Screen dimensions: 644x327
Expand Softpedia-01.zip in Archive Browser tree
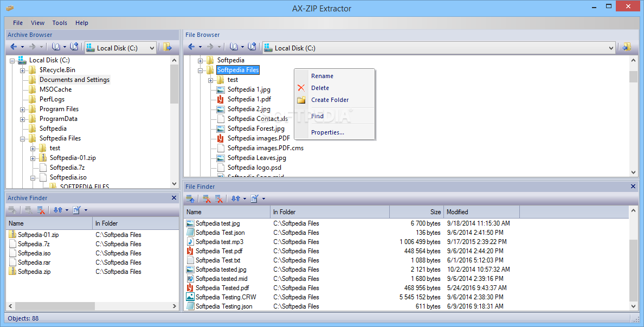click(x=33, y=158)
